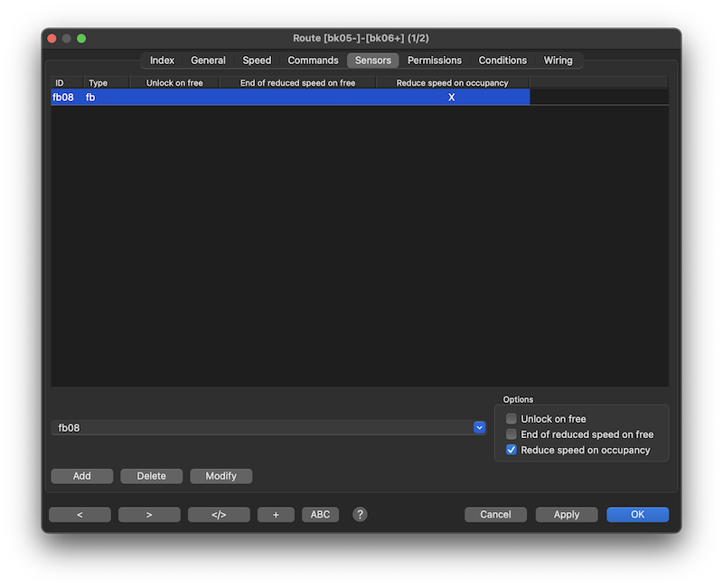Enable End of reduced speed on free
This screenshot has width=723, height=588.
pyautogui.click(x=512, y=434)
